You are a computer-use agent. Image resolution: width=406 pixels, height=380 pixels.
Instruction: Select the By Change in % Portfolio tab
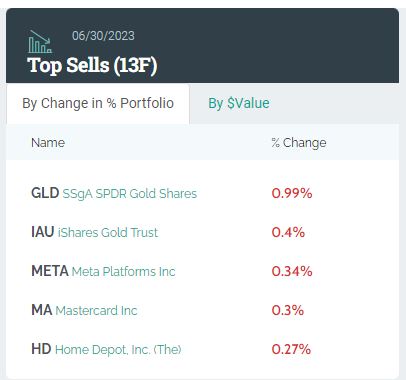tap(98, 103)
